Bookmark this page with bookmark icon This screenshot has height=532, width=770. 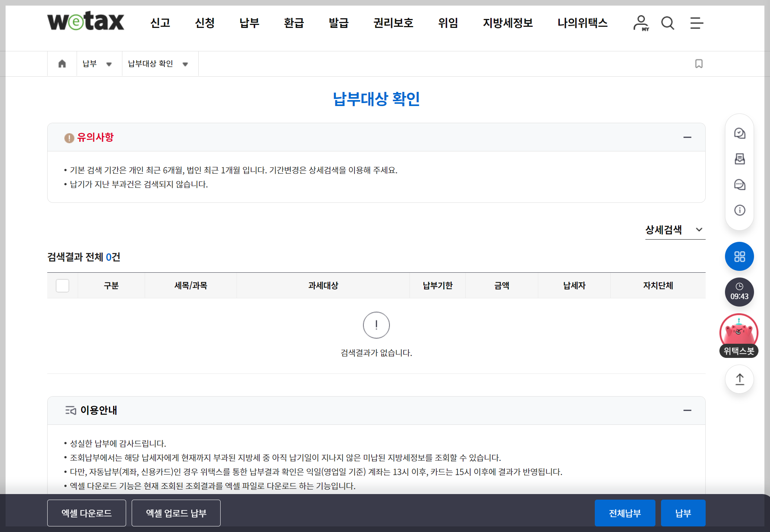tap(699, 64)
